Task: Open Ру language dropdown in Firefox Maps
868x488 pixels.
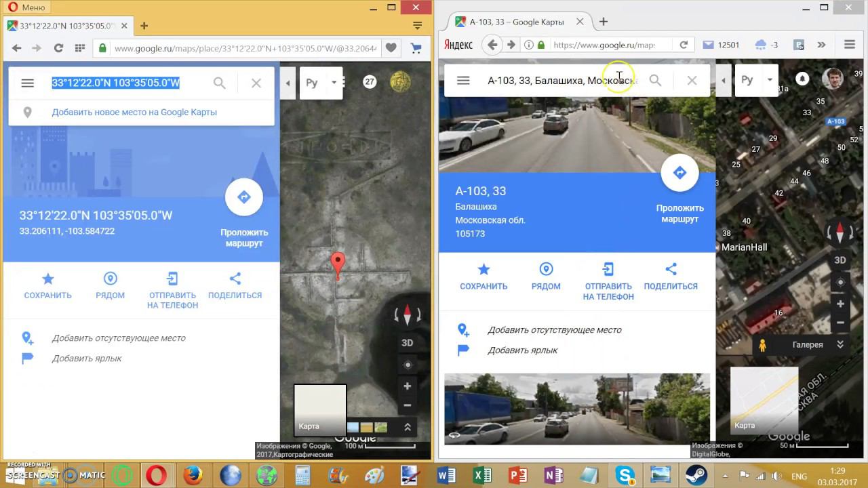Action: coord(756,80)
